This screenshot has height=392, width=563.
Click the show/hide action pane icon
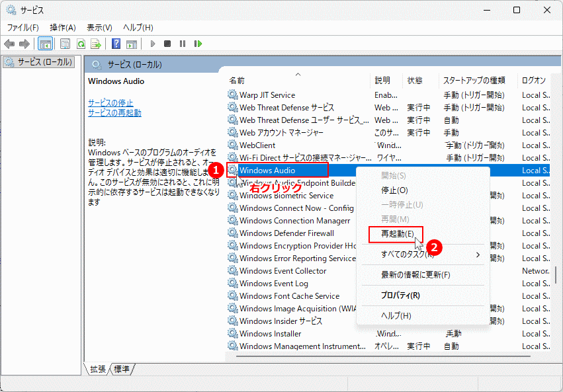(x=132, y=44)
